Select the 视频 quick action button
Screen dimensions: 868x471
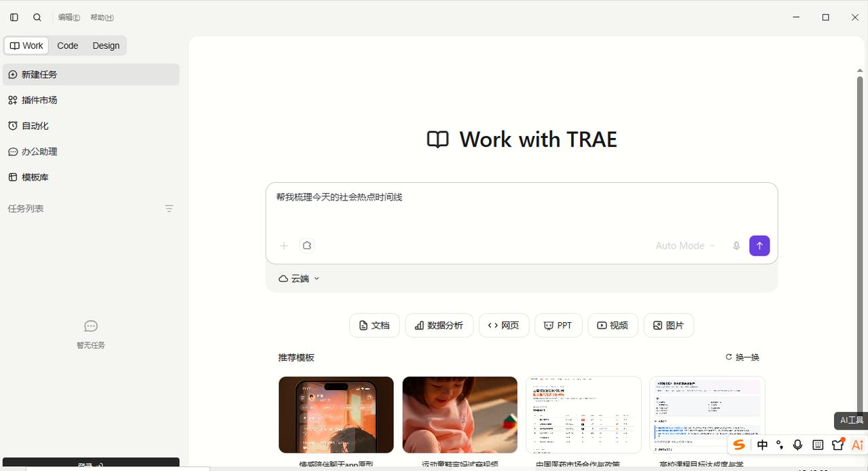tap(613, 326)
